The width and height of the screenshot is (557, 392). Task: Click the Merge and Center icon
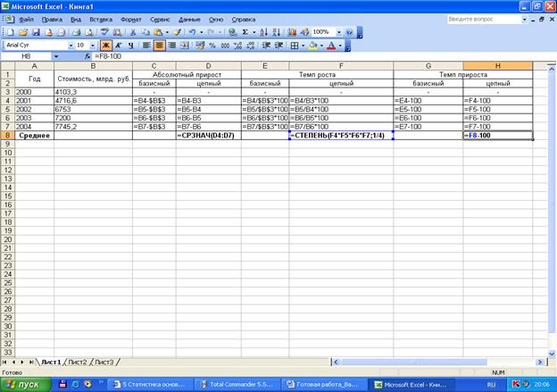coord(185,45)
